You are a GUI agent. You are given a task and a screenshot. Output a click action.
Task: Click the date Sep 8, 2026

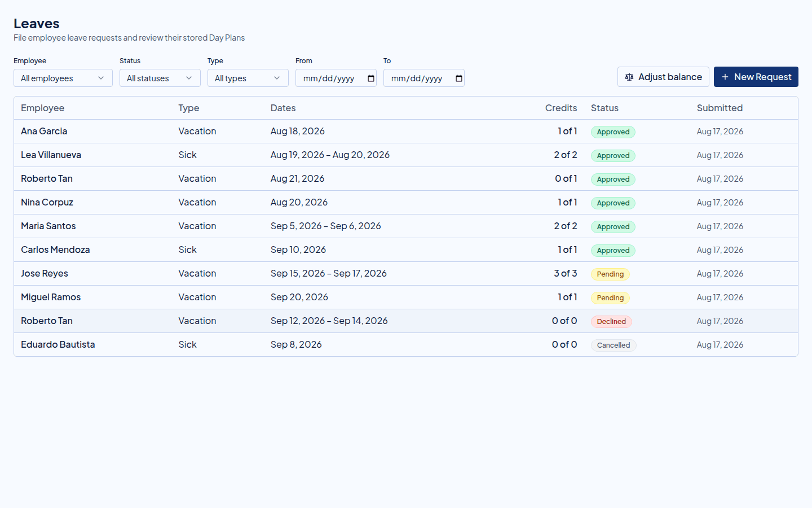click(x=296, y=344)
